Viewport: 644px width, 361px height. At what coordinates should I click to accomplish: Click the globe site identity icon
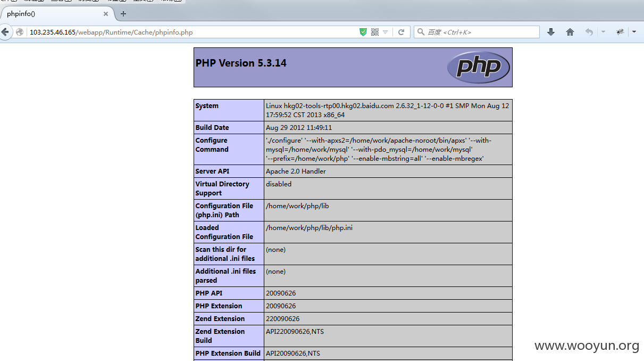pyautogui.click(x=20, y=32)
